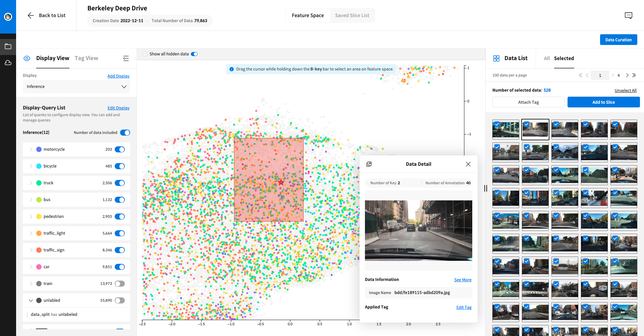The image size is (644, 336).
Task: Click the Attach Tag button
Action: click(529, 102)
